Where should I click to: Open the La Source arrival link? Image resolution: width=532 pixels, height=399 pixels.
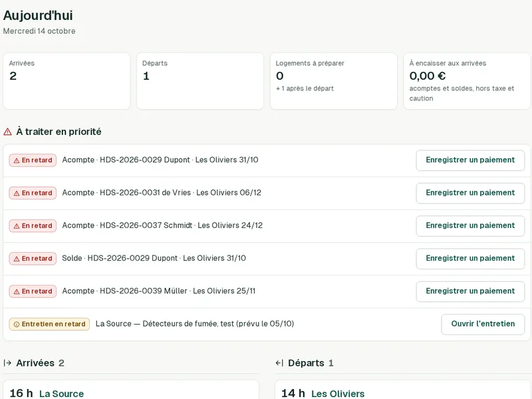click(61, 394)
